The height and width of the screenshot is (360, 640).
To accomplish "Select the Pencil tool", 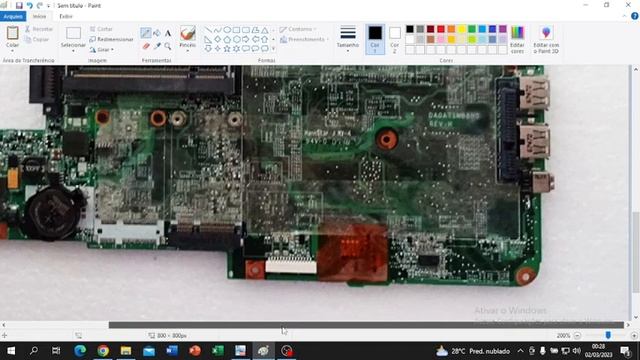I will point(146,33).
